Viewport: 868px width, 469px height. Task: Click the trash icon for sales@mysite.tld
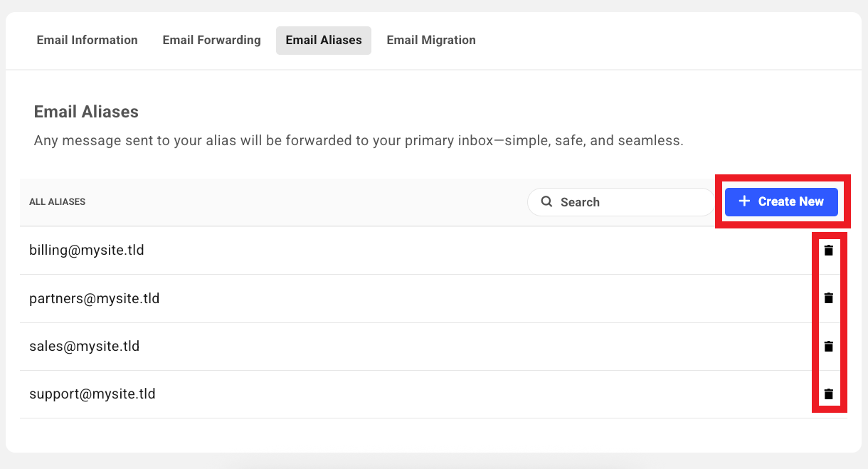point(828,347)
